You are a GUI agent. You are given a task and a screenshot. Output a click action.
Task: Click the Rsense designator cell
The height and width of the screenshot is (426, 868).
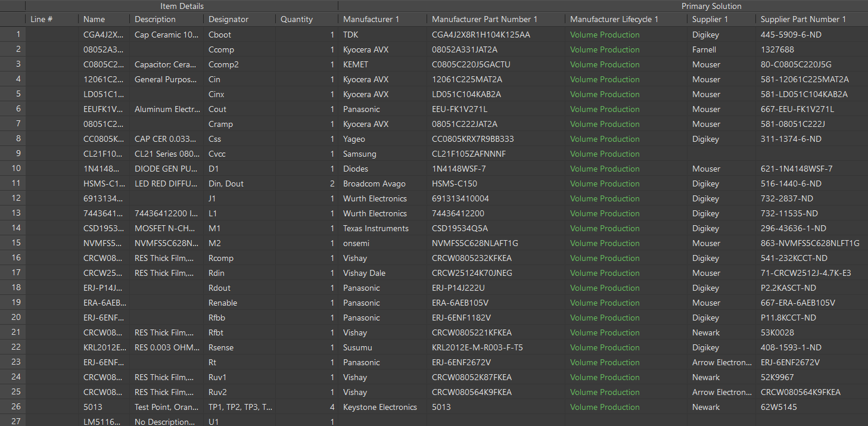(x=239, y=347)
